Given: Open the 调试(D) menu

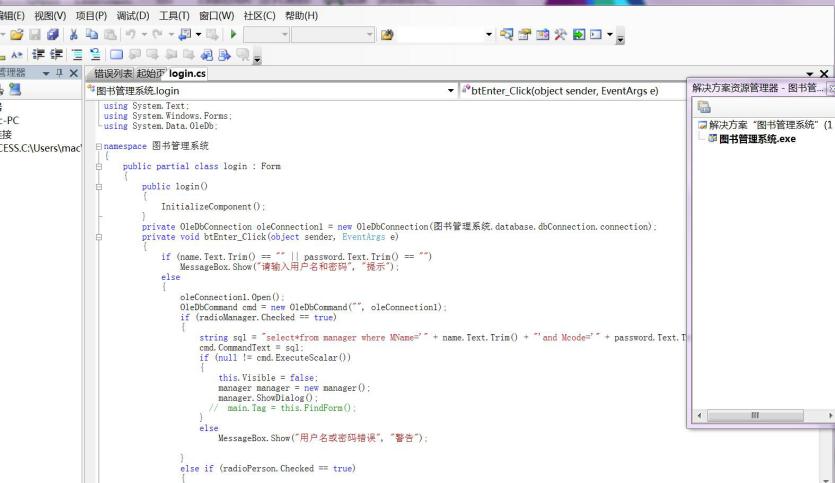Looking at the screenshot, I should pos(133,15).
